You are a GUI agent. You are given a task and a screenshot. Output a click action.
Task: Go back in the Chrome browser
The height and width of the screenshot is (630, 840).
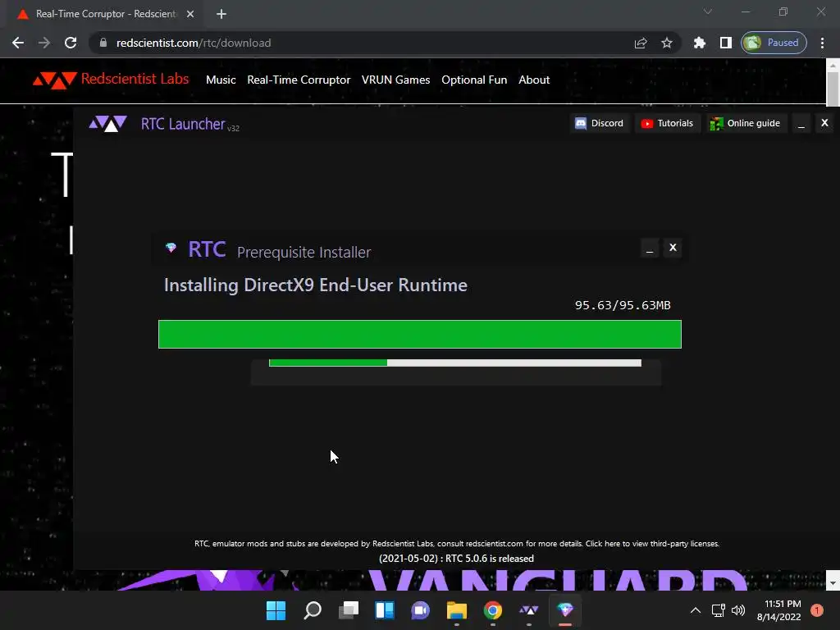point(18,43)
